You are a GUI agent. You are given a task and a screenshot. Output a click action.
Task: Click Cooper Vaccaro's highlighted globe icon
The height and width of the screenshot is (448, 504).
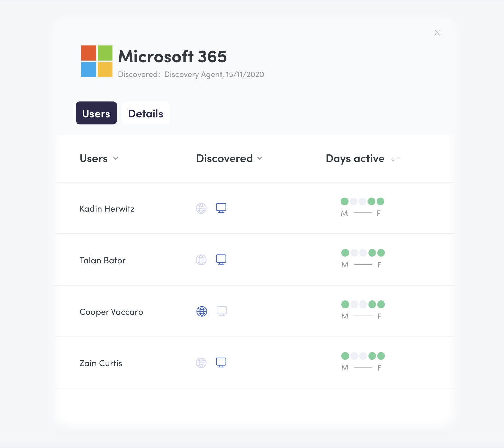click(202, 311)
